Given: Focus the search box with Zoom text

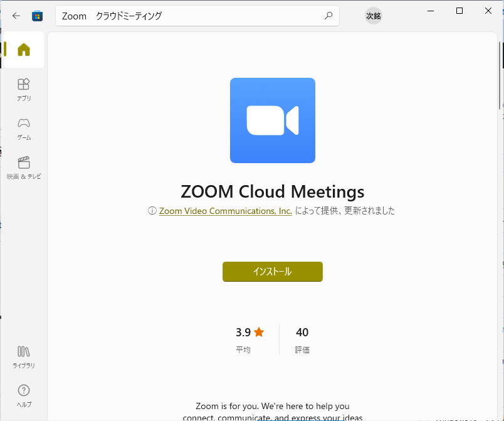Looking at the screenshot, I should click(197, 16).
